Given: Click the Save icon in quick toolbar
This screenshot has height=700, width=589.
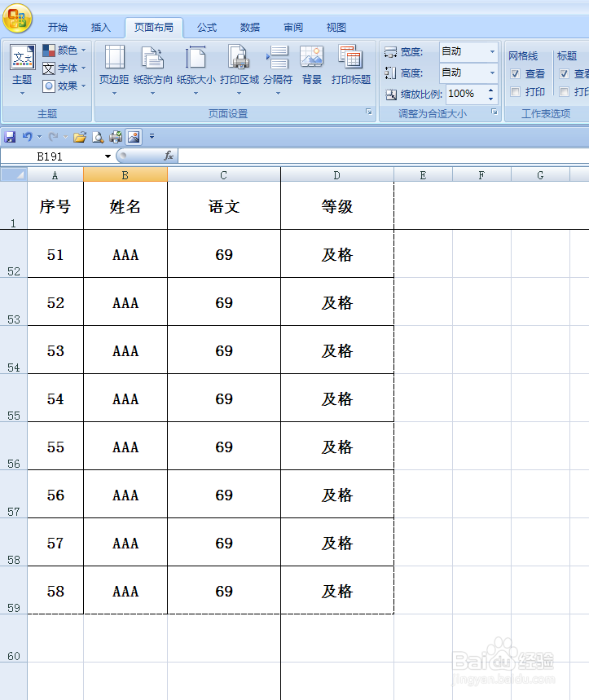Looking at the screenshot, I should click(10, 137).
